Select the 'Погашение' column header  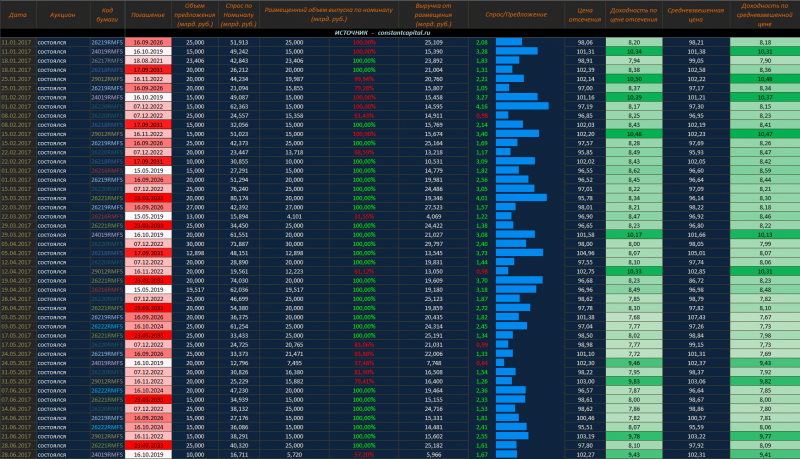click(148, 16)
